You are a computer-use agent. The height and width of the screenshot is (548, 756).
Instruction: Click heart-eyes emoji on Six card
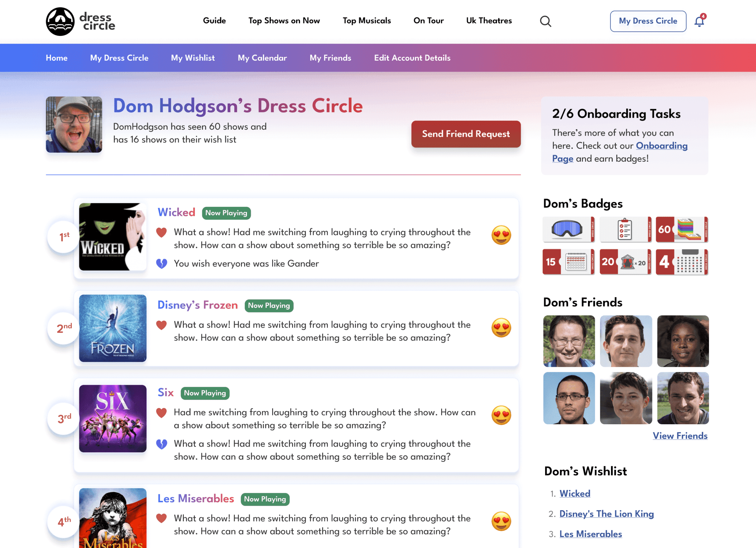point(501,415)
